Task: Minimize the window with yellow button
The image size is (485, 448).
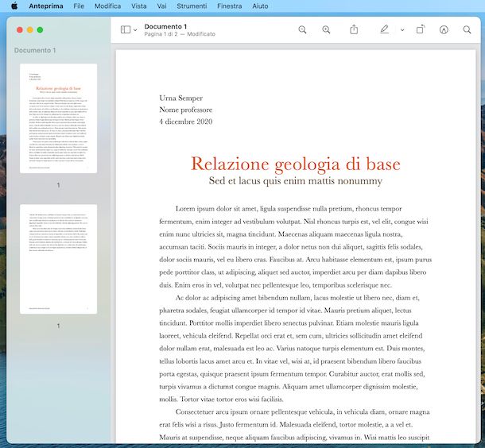Action: [x=30, y=30]
